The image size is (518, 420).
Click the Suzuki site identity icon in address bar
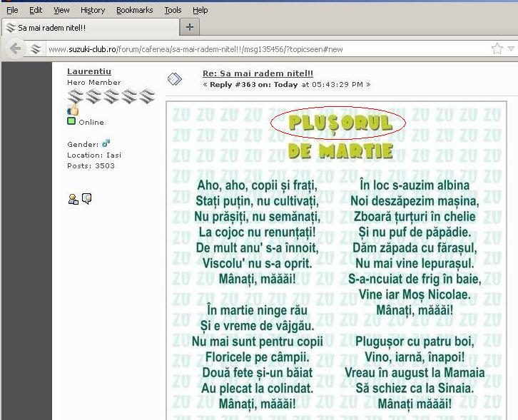(x=36, y=49)
